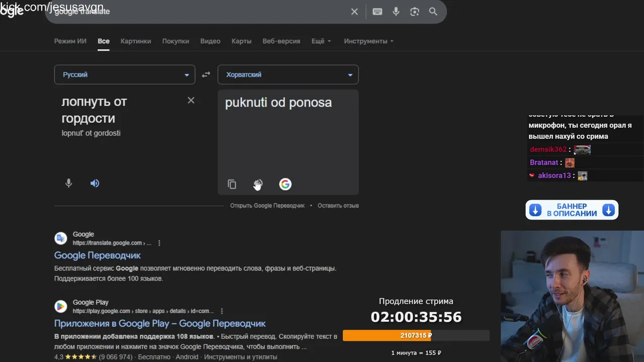This screenshot has height=362, width=644.
Task: Click microphone under the Russian text
Action: [69, 184]
